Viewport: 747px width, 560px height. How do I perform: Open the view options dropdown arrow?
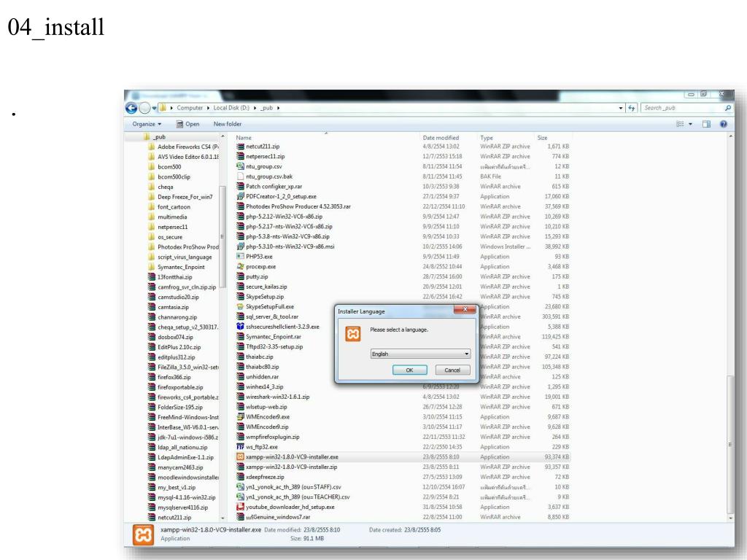[x=690, y=124]
